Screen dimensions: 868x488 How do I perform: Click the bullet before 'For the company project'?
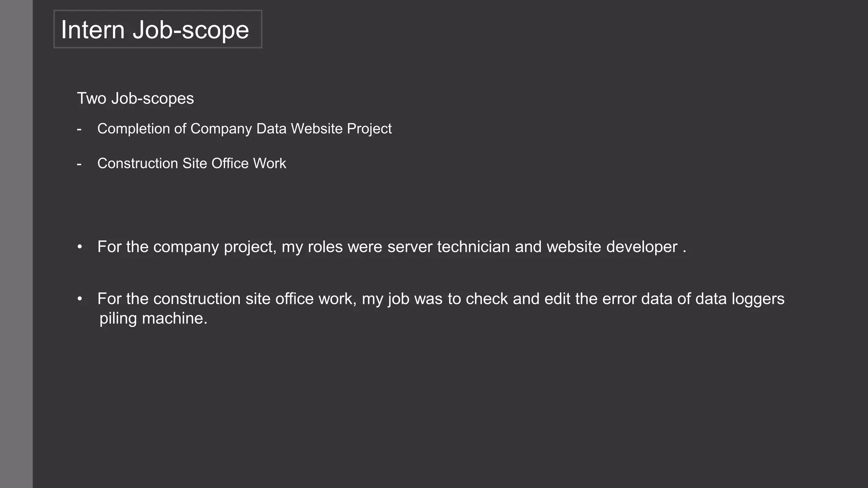[80, 247]
